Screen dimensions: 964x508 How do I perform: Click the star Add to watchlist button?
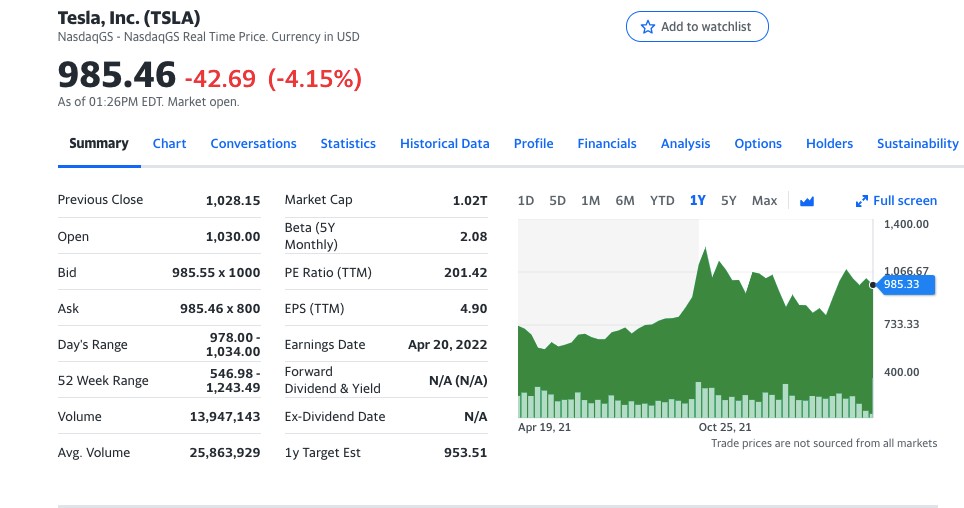697,27
